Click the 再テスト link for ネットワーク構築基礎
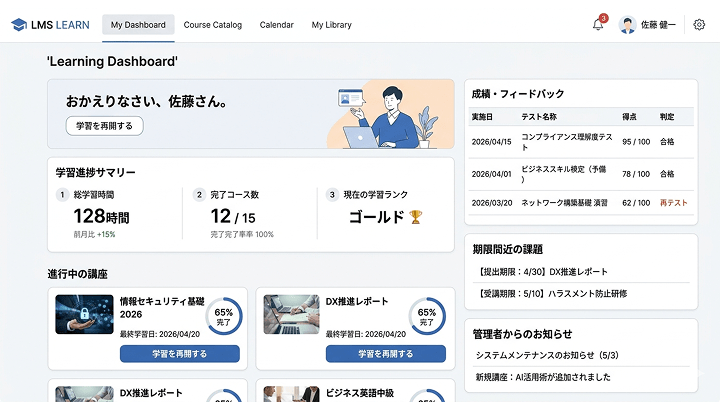720x420 pixels. coord(674,203)
